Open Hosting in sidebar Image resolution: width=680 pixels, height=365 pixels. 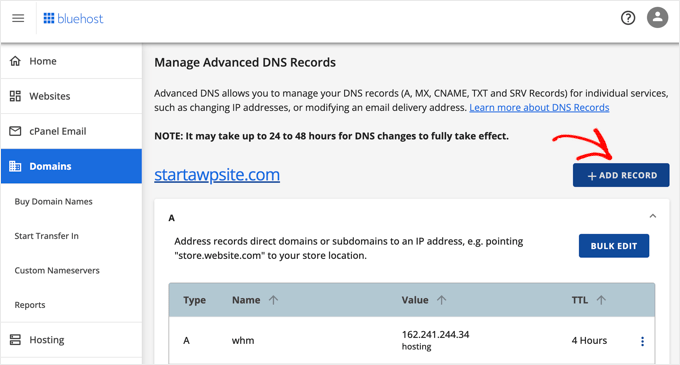coord(72,340)
